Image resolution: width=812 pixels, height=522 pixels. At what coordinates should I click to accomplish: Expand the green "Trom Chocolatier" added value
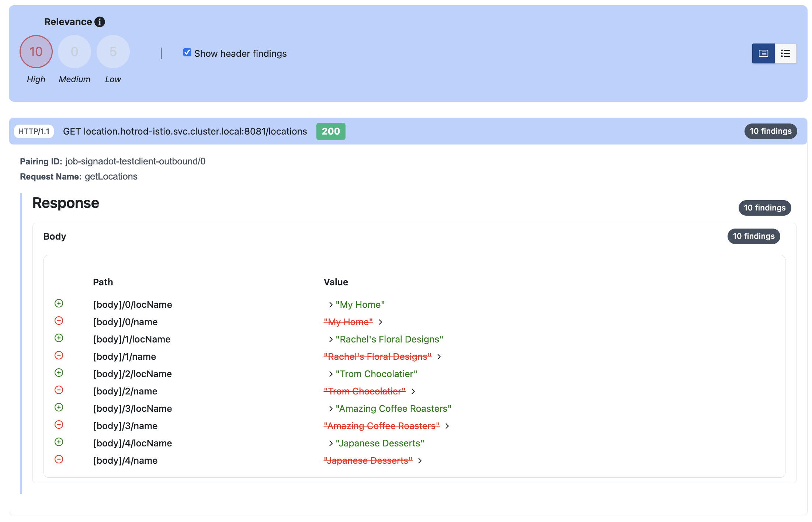coord(331,374)
